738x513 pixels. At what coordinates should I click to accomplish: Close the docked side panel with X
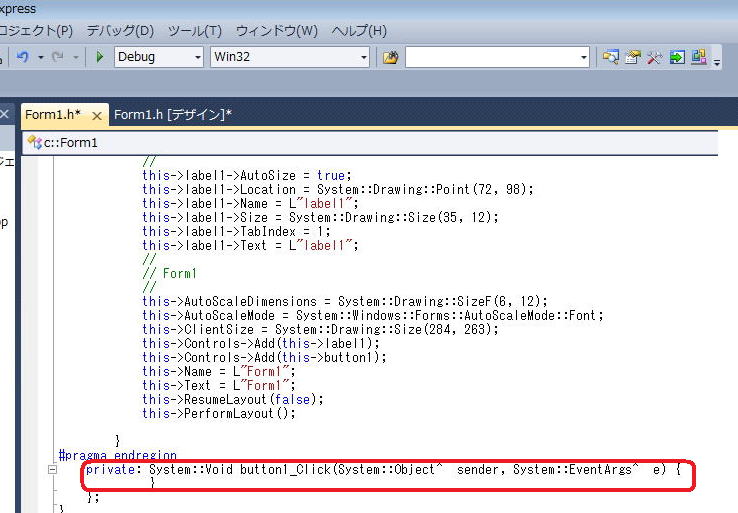pyautogui.click(x=4, y=113)
